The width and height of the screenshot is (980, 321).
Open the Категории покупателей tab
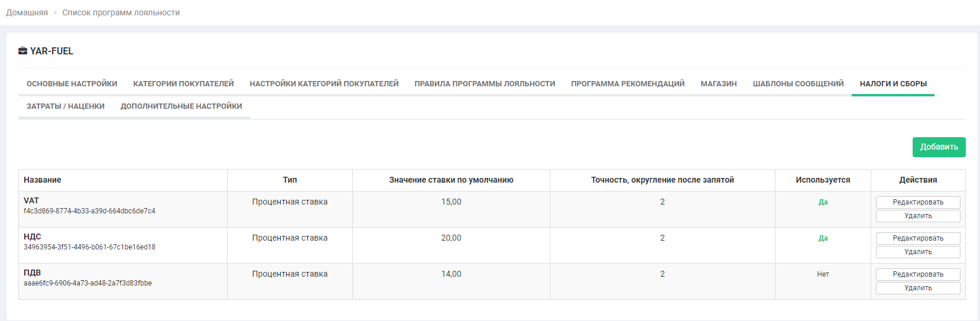point(183,84)
